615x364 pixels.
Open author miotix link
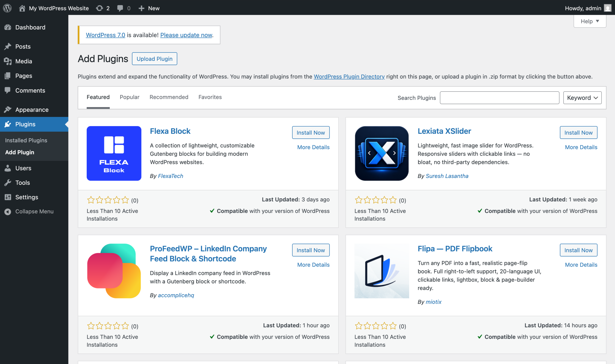433,302
